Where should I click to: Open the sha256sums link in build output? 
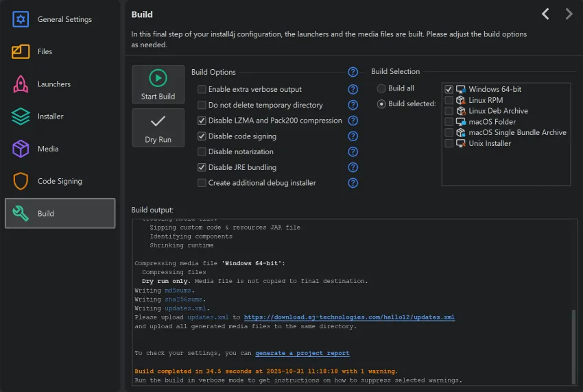pyautogui.click(x=183, y=299)
